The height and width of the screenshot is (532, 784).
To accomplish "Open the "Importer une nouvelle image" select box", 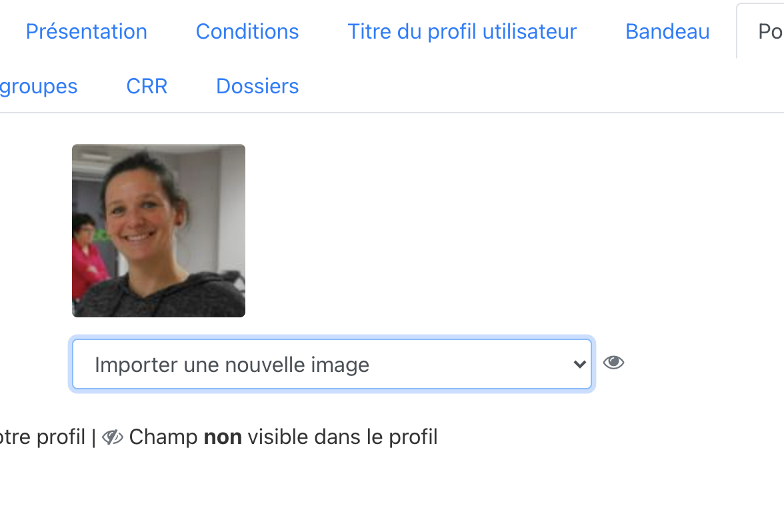I will pyautogui.click(x=332, y=364).
